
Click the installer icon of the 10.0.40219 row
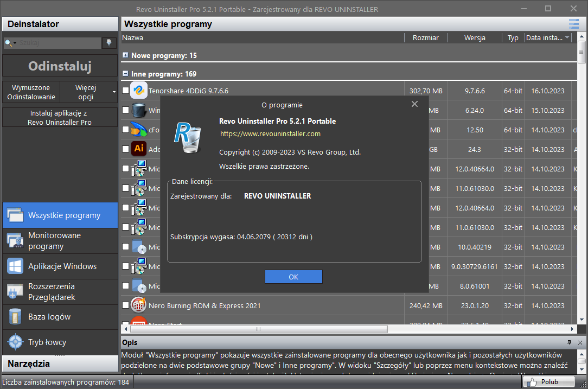[x=139, y=246]
